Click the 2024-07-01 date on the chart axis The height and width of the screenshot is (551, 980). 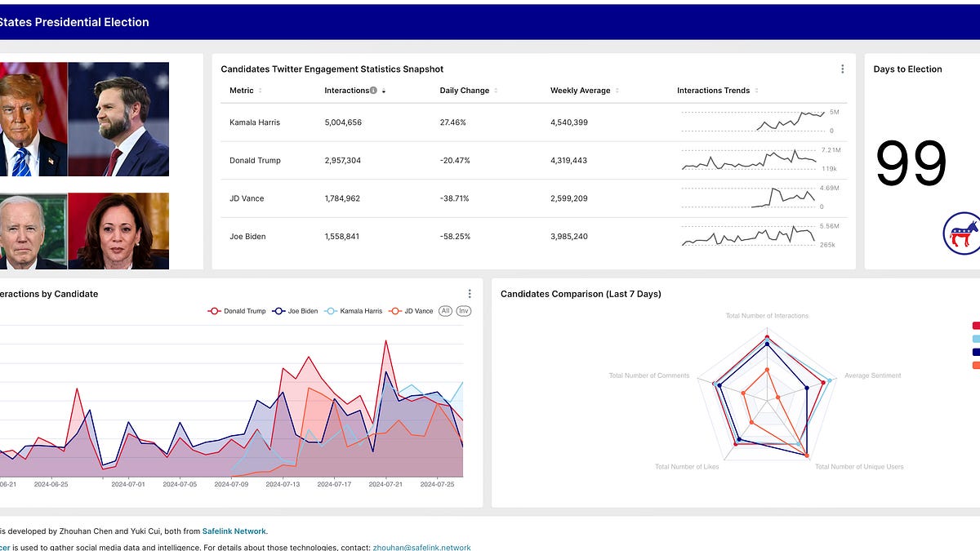point(129,484)
